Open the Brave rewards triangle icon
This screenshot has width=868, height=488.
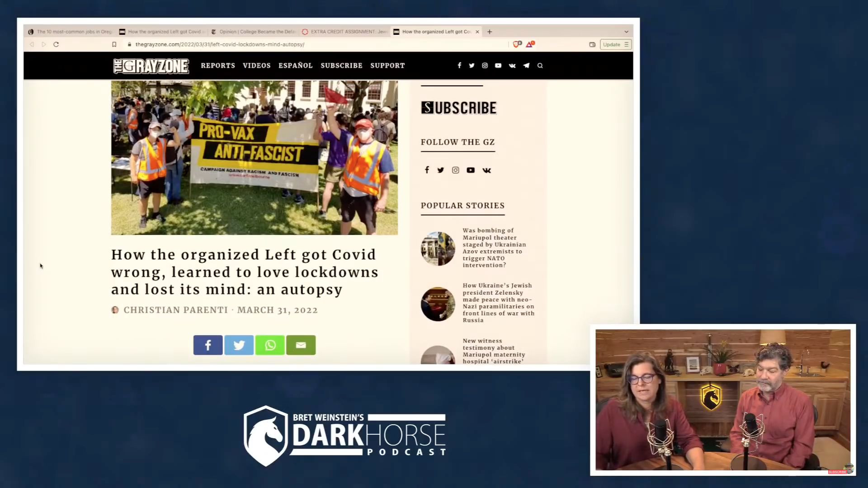tap(530, 44)
